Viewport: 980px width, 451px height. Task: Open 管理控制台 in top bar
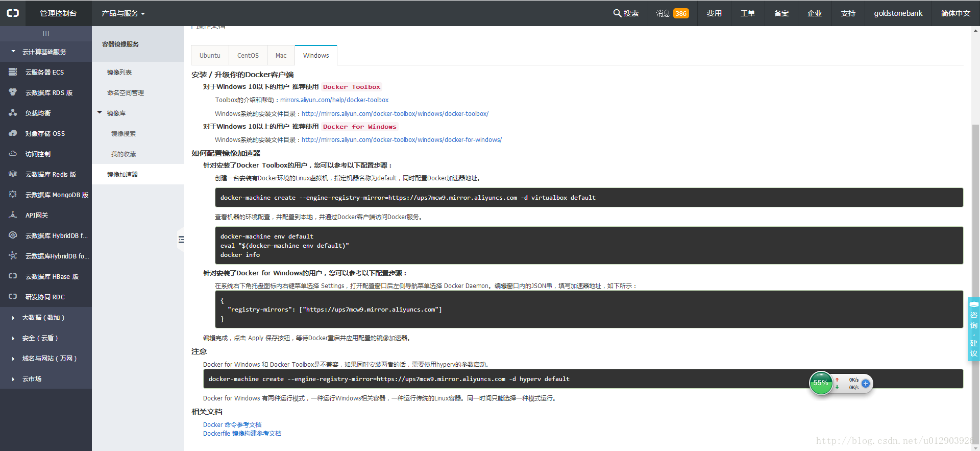pyautogui.click(x=58, y=13)
